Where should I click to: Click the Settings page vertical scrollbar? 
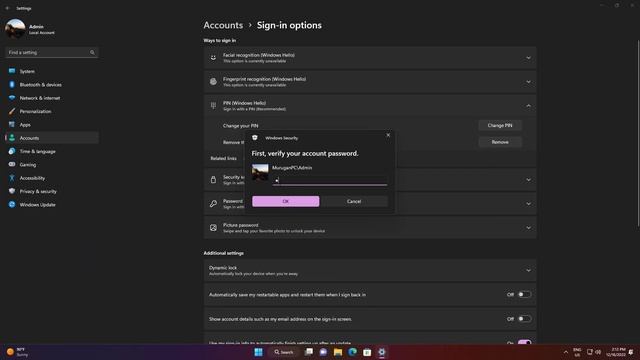point(638,133)
